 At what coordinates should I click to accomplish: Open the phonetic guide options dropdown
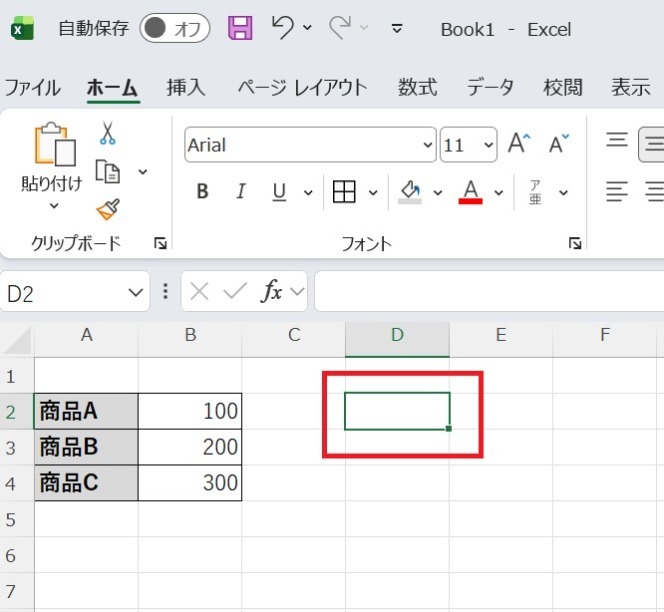tap(563, 193)
